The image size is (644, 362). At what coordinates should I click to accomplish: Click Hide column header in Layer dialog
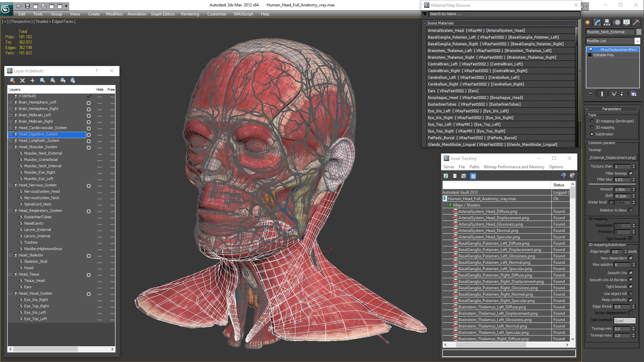coord(100,89)
